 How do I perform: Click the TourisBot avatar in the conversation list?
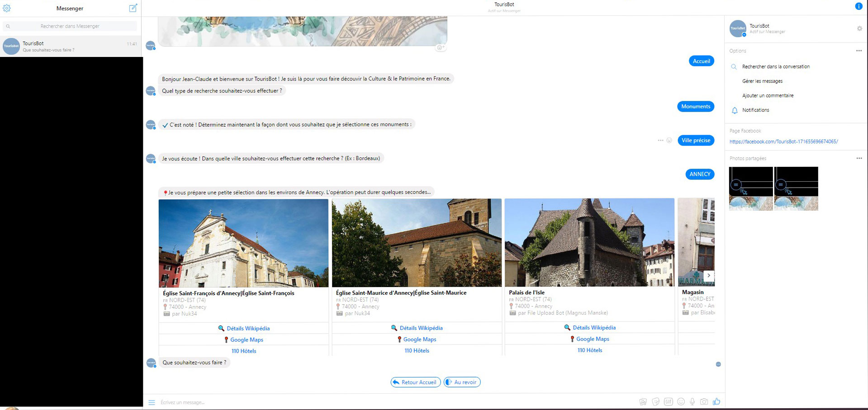pos(11,46)
